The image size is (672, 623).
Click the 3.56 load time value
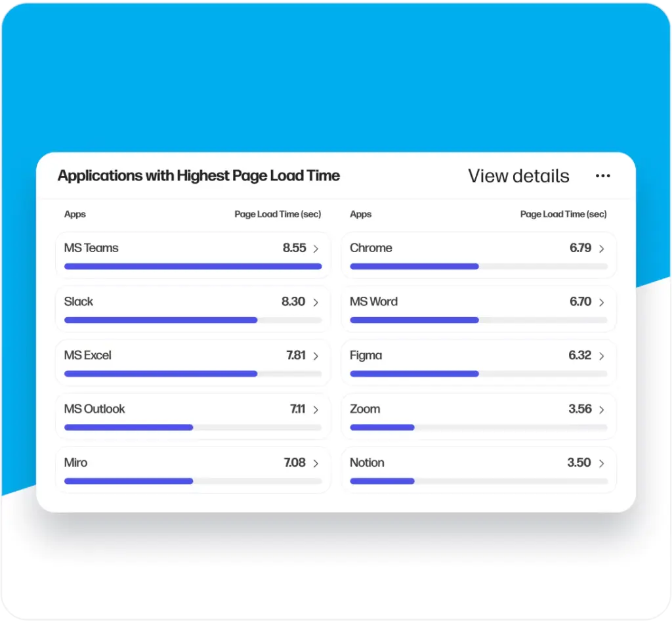pos(580,408)
